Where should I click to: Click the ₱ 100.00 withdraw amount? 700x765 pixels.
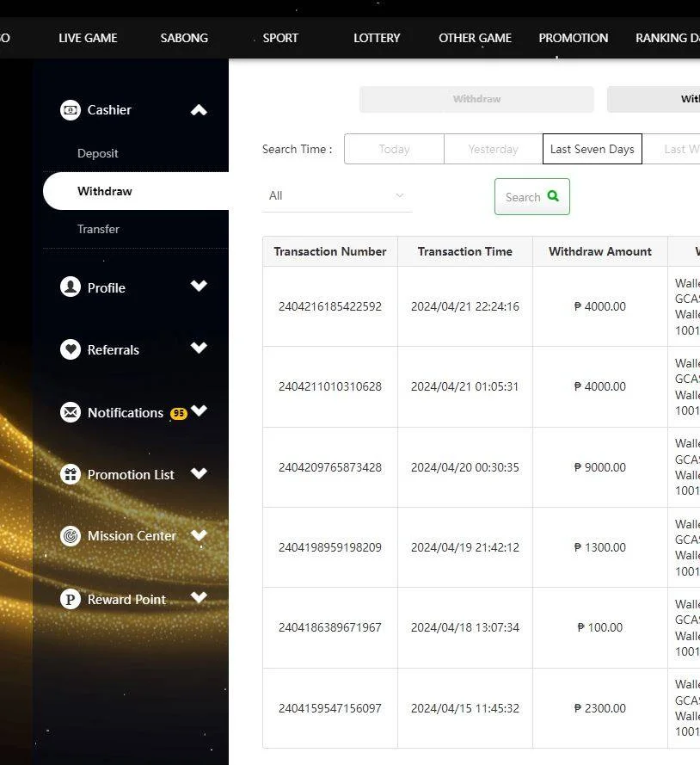[600, 627]
